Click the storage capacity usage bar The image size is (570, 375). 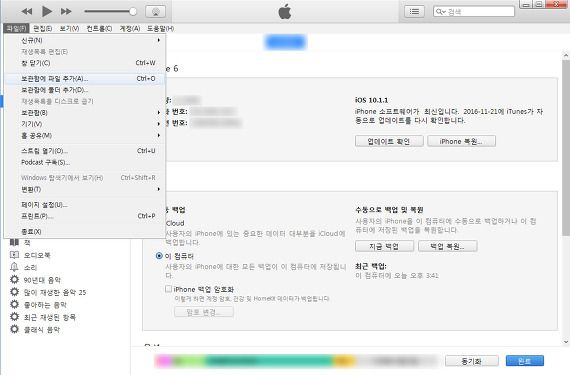click(x=296, y=360)
